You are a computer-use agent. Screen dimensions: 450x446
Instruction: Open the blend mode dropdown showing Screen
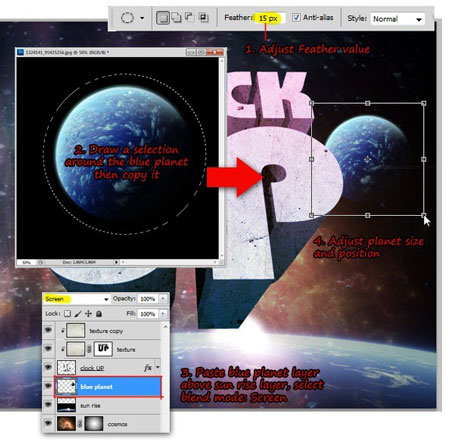(76, 299)
